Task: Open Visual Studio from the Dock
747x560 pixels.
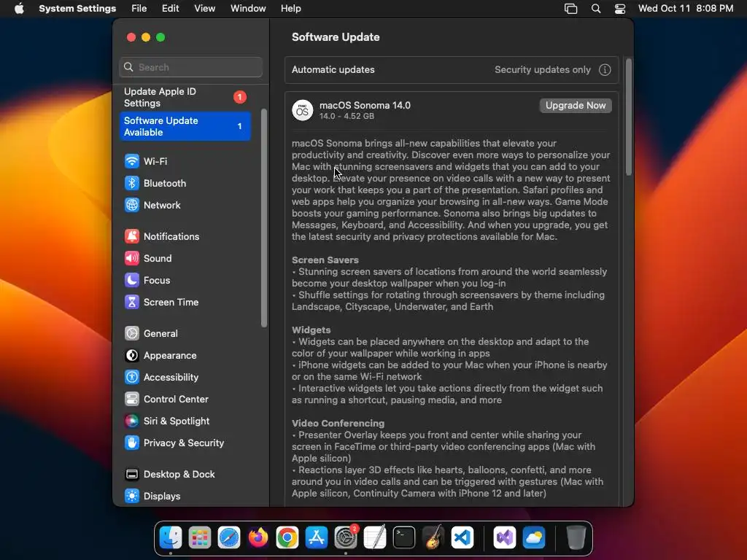Action: 505,538
